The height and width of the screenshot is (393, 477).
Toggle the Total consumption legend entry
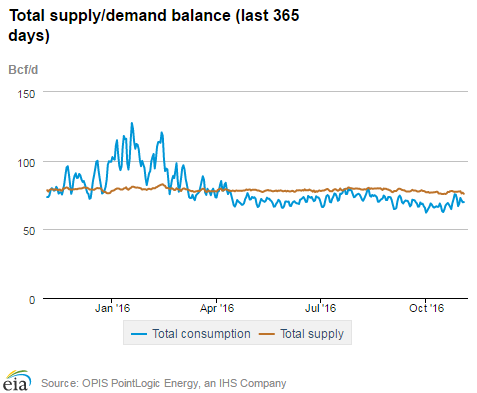[x=191, y=334]
